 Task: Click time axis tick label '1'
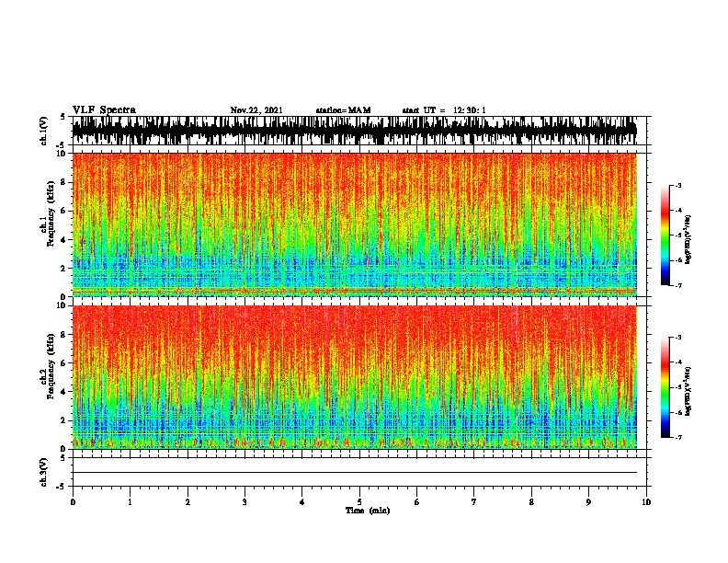(x=130, y=501)
